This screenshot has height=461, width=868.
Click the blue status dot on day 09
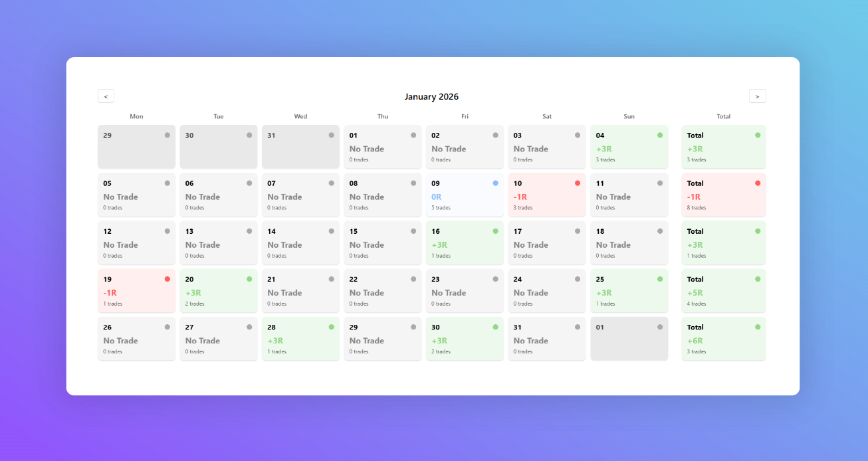pos(495,183)
